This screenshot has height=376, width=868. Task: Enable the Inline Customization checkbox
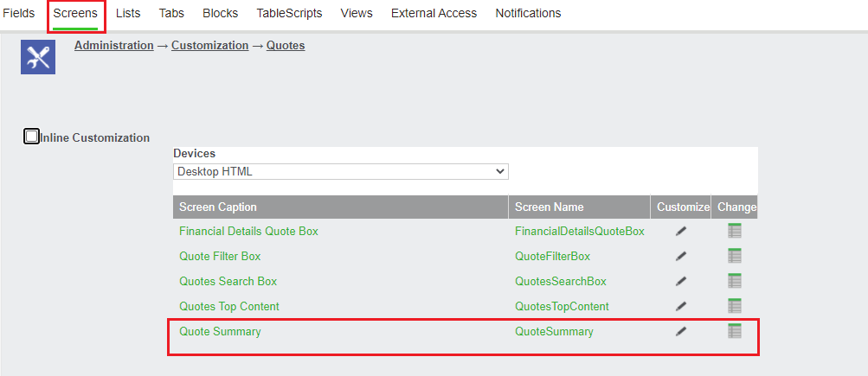click(31, 136)
